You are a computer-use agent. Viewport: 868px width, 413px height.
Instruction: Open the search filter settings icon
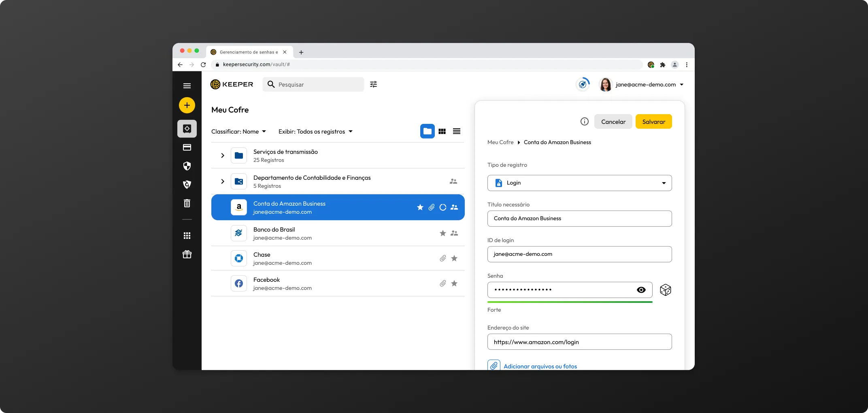[x=374, y=84]
